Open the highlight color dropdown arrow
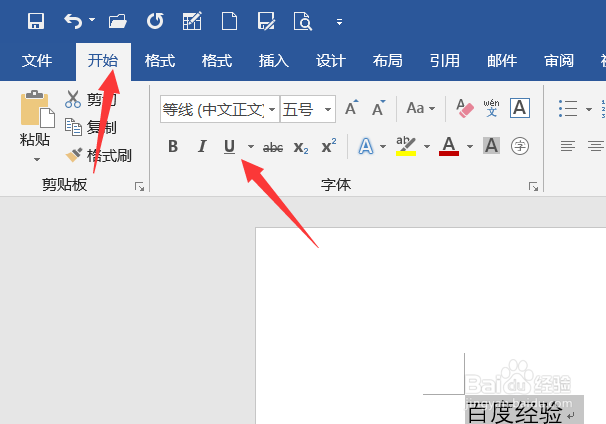606x424 pixels. click(427, 146)
